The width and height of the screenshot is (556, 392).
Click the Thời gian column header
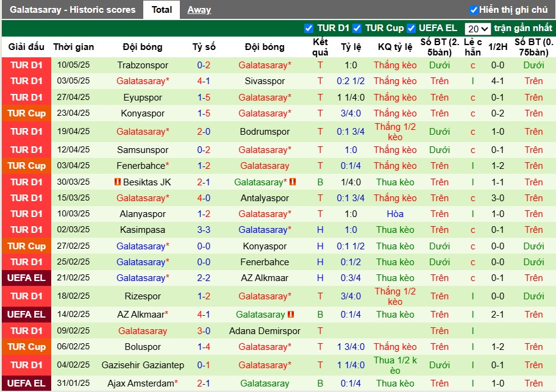click(73, 47)
